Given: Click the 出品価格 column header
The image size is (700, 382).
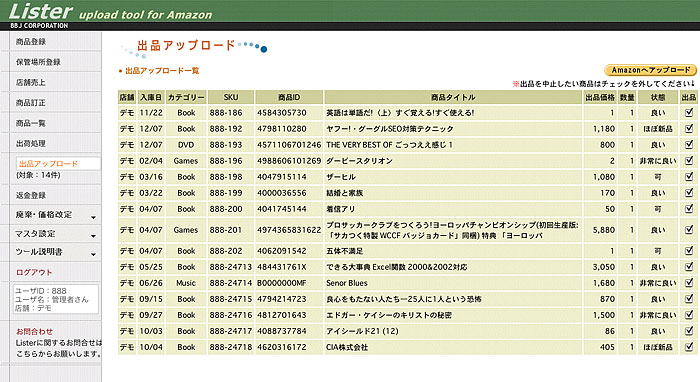Looking at the screenshot, I should pos(600,97).
